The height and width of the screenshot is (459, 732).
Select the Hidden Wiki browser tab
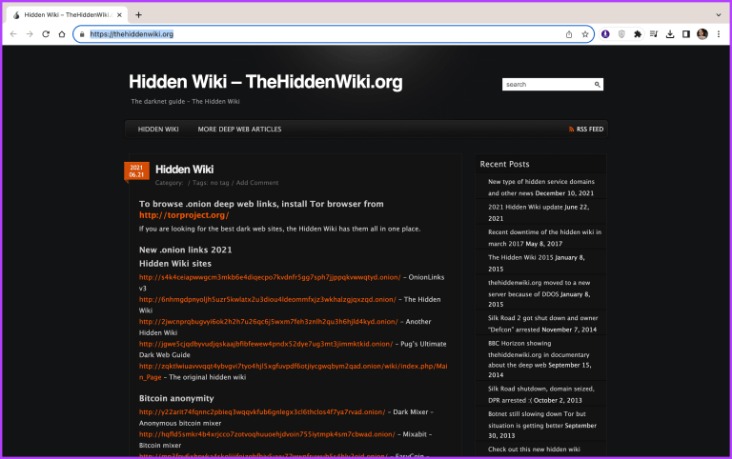67,15
